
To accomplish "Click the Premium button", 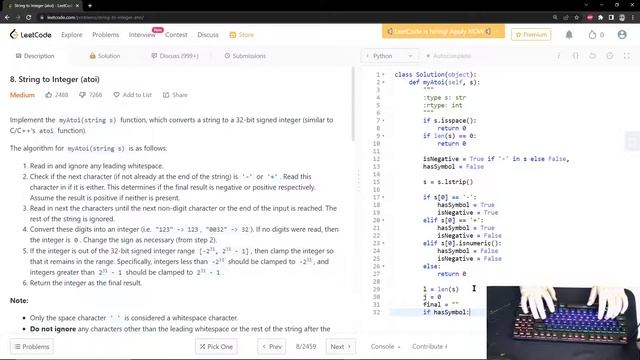I will (531, 35).
